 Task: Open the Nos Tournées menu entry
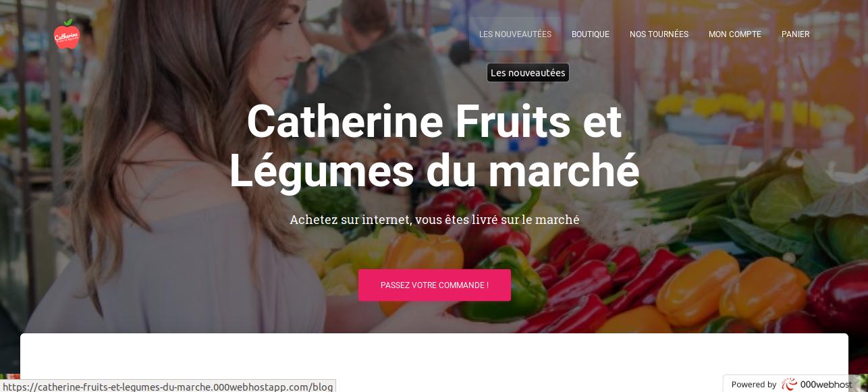(x=659, y=34)
